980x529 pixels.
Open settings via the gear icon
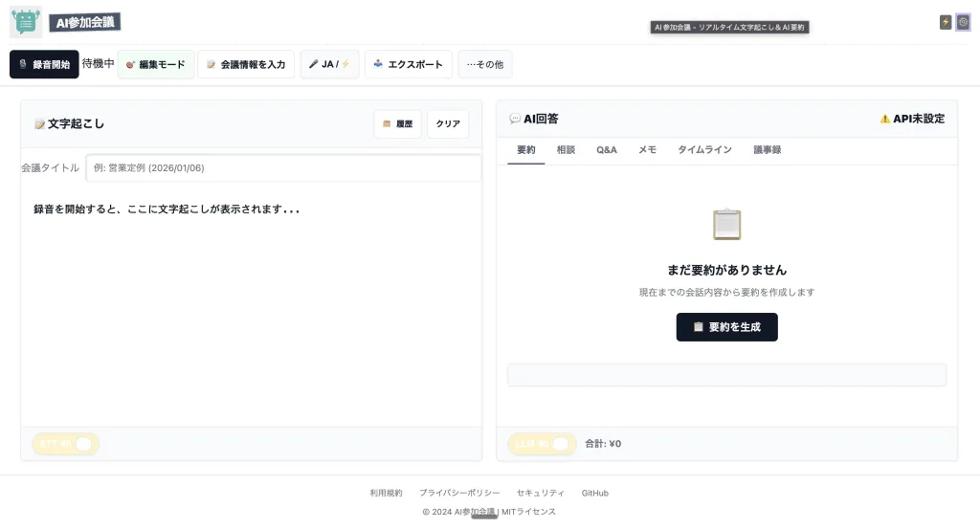point(963,22)
